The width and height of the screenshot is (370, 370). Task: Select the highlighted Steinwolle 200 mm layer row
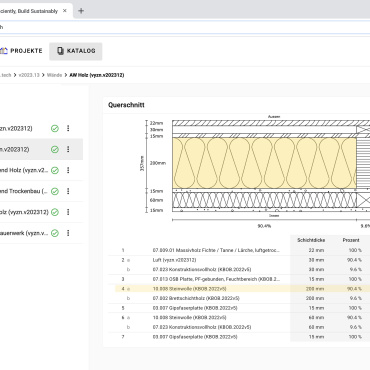click(242, 289)
